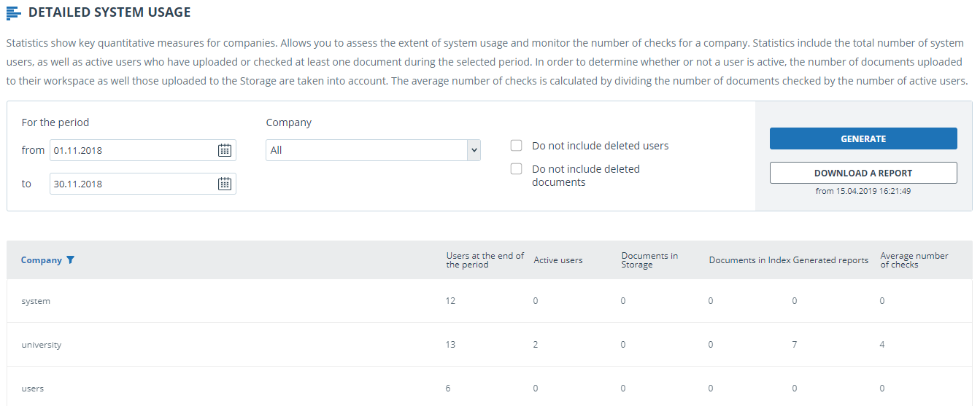Enable Do not include deleted users

point(517,146)
